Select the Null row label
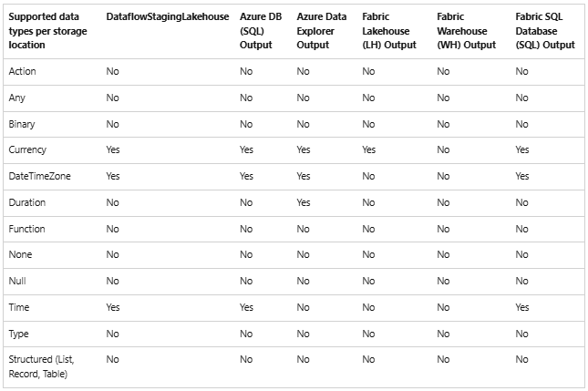 [17, 282]
